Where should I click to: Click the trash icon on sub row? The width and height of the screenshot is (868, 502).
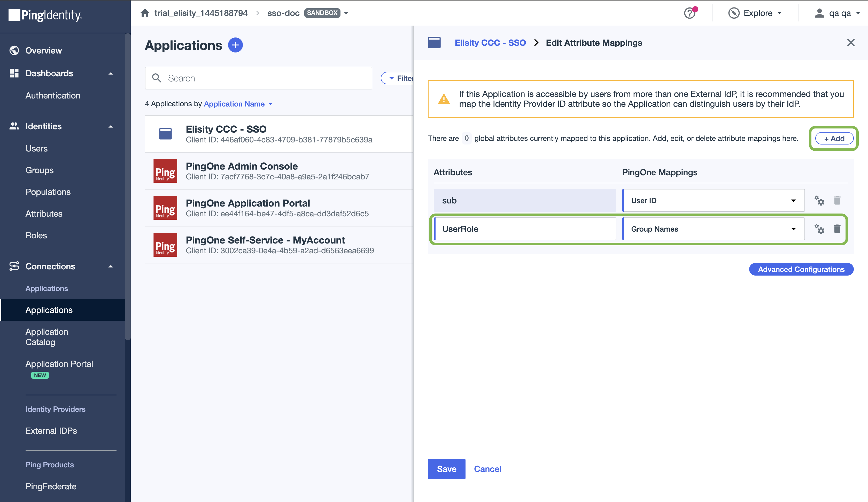click(837, 200)
